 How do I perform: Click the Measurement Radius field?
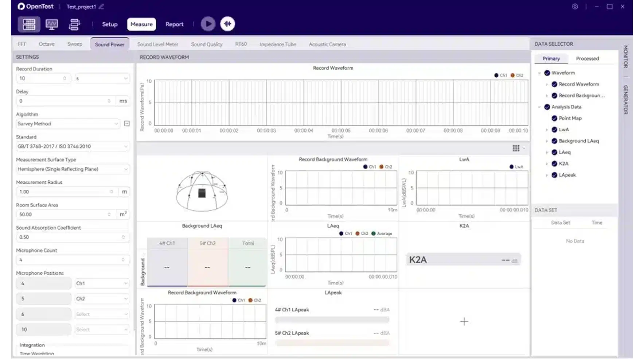67,192
